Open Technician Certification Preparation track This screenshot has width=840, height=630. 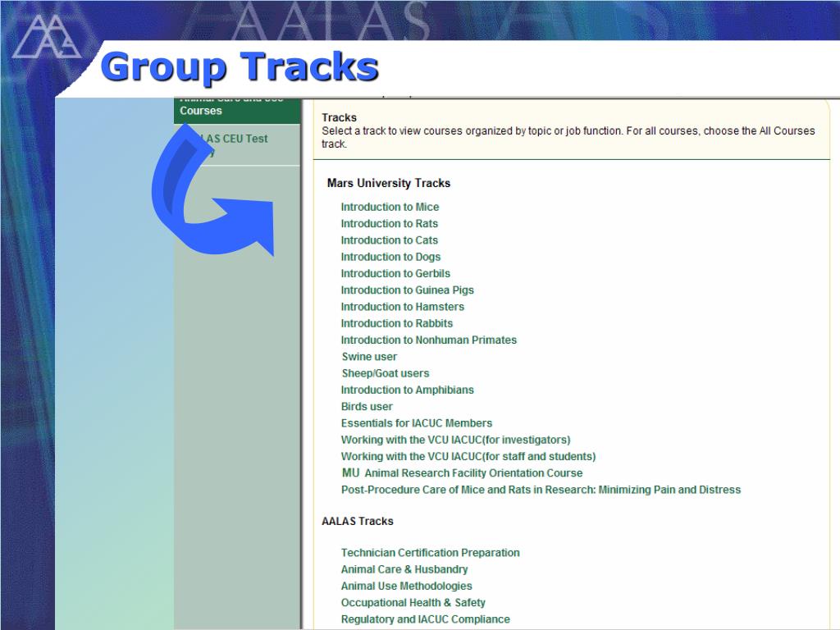[x=430, y=552]
